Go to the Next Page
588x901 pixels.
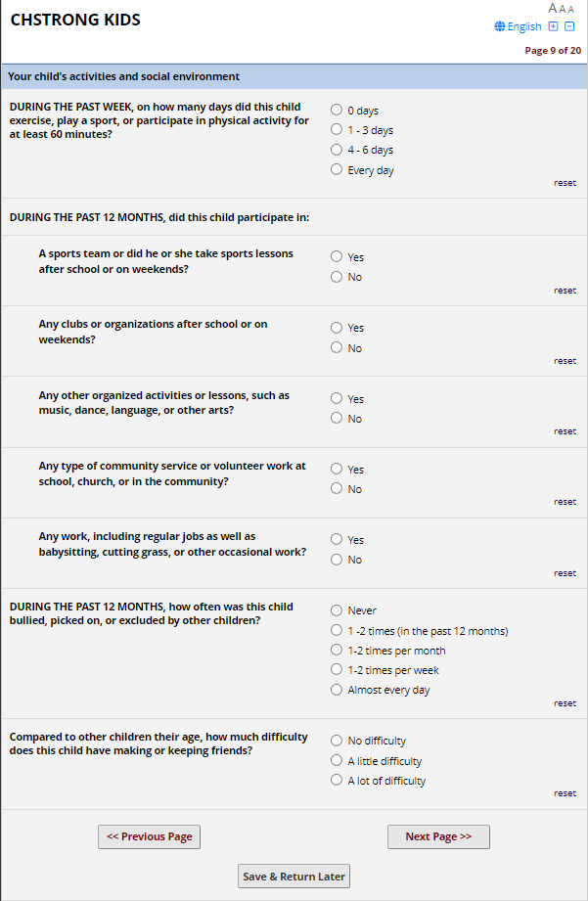point(438,836)
